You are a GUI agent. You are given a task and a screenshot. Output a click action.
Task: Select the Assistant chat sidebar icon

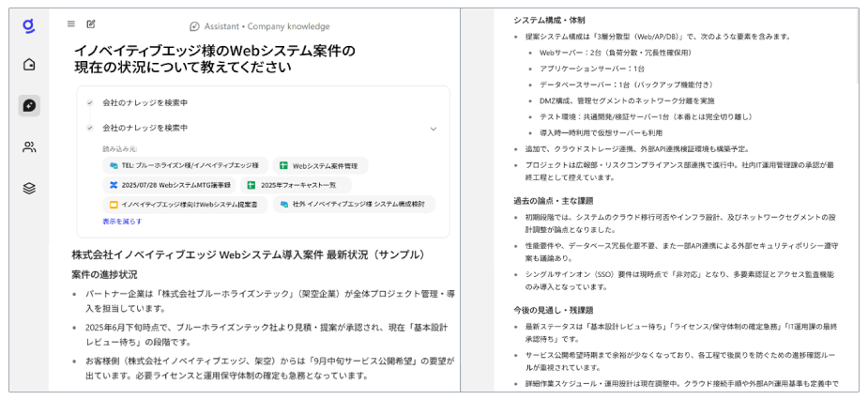pyautogui.click(x=29, y=105)
